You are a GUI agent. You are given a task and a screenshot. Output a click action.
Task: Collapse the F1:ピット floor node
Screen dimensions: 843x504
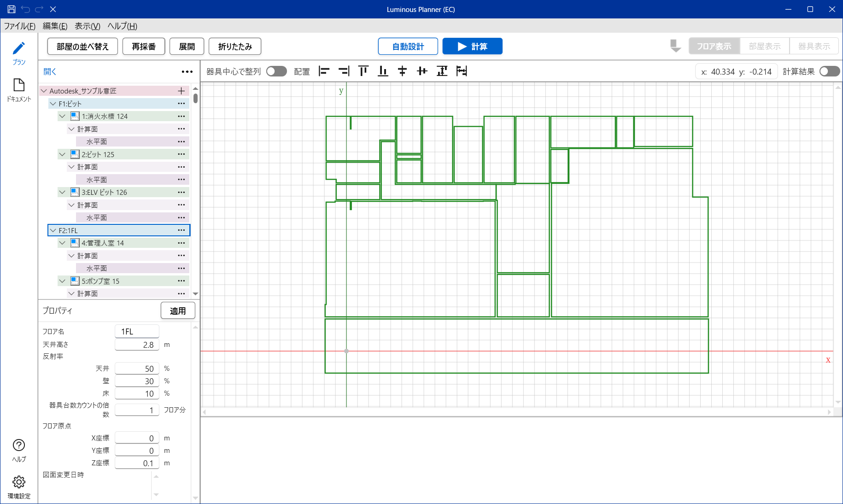(53, 104)
